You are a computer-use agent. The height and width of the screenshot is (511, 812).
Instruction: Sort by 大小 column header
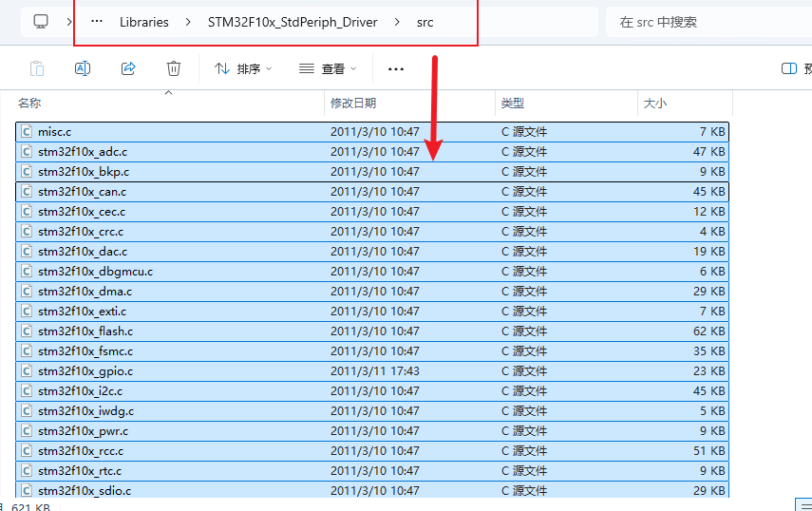coord(655,103)
